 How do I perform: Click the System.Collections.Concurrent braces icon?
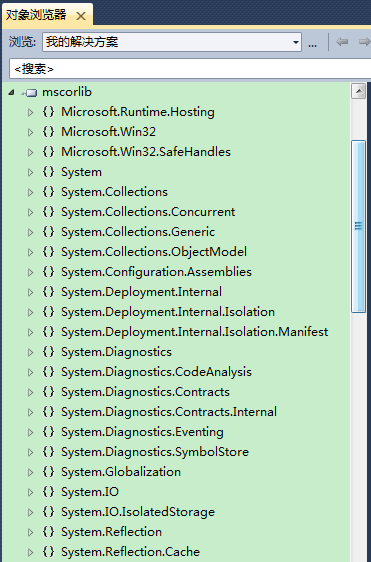pos(48,212)
